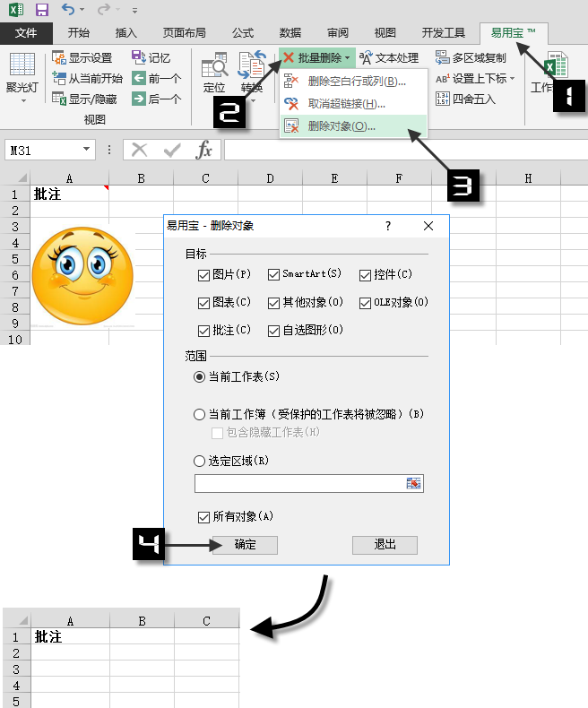Choose 取消超链接 from dropdown menu
Image resolution: width=588 pixels, height=708 pixels.
point(353,104)
